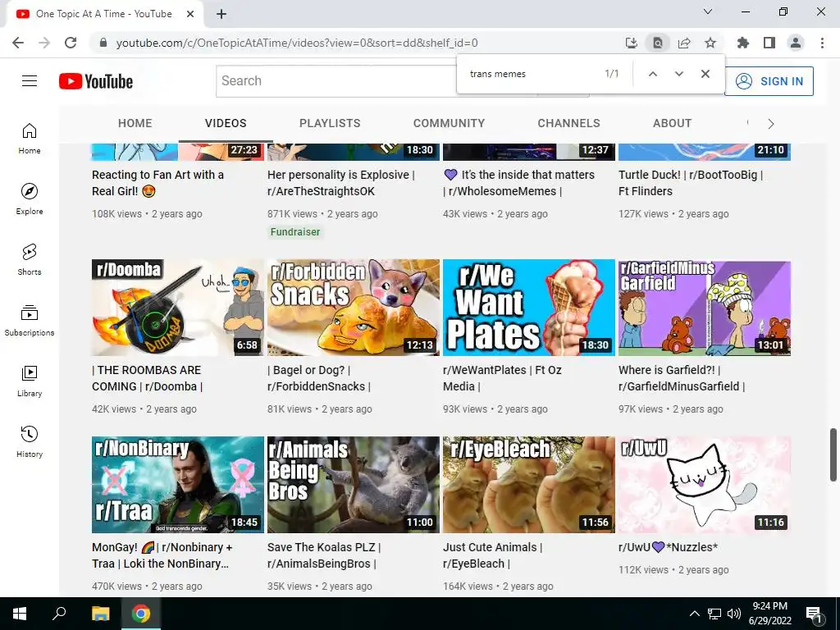Click the r/Animals Being Bros thumbnail

pos(354,485)
